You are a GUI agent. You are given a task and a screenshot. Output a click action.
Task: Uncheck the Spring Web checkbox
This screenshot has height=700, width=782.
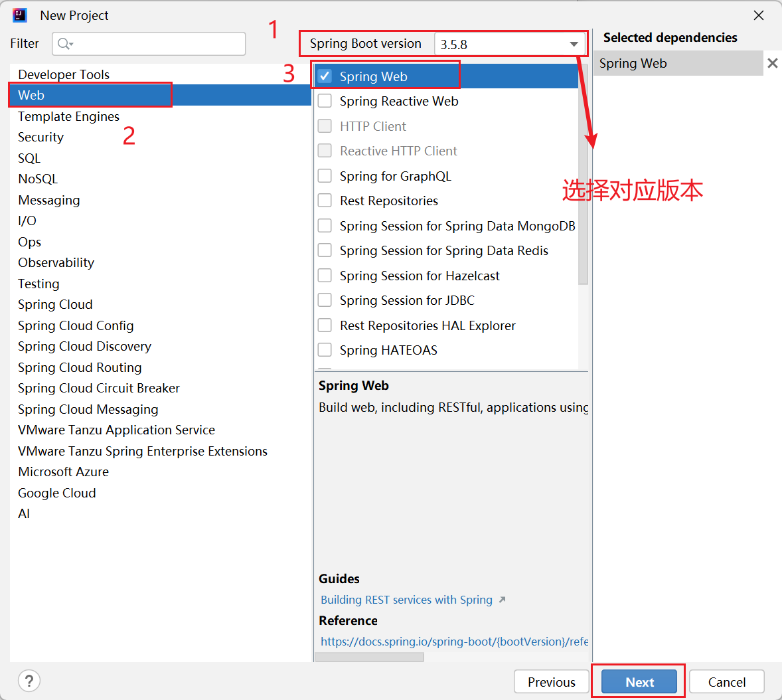325,76
